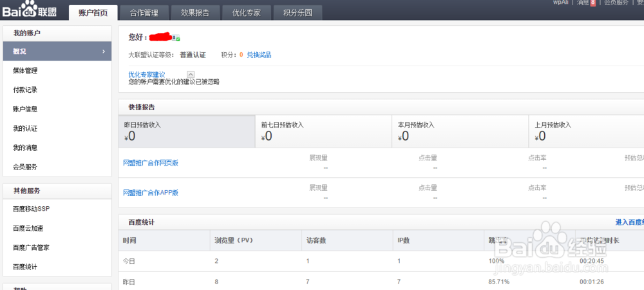Screen dimensions: 644x290
Task: Click the 兑换奖品 link
Action: pos(259,55)
